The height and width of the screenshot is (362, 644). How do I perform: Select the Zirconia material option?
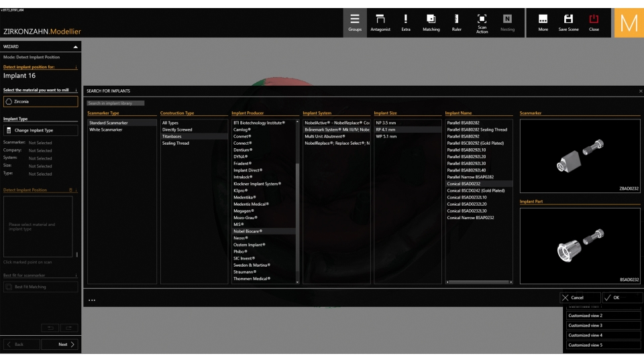pos(41,101)
